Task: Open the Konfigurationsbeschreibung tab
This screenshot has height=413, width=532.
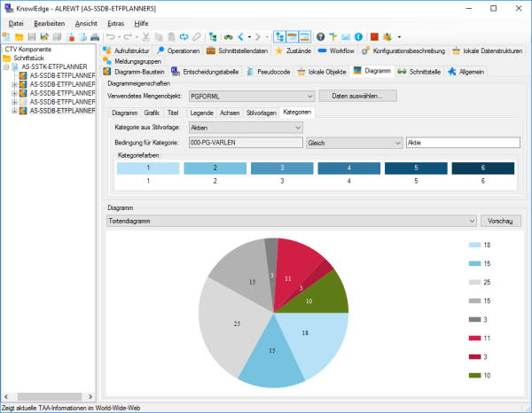Action: click(x=403, y=51)
